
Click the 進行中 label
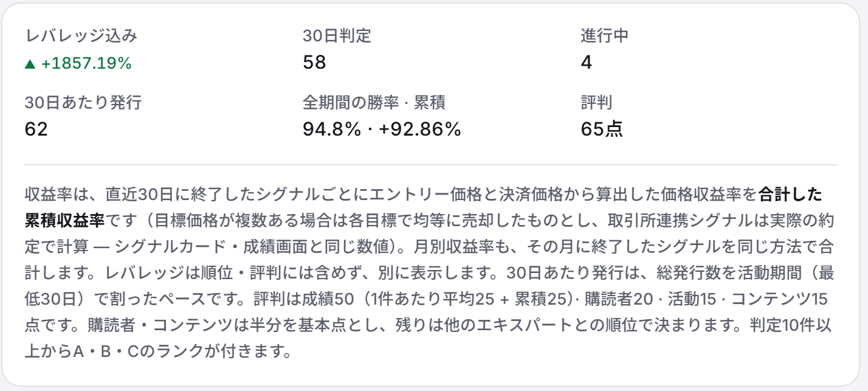tap(604, 36)
